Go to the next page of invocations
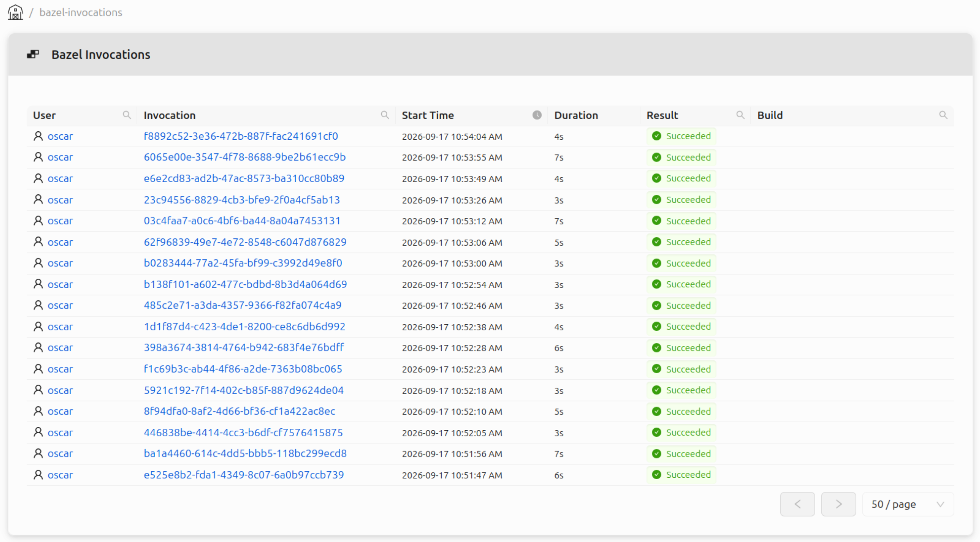This screenshot has width=980, height=542. [x=838, y=504]
